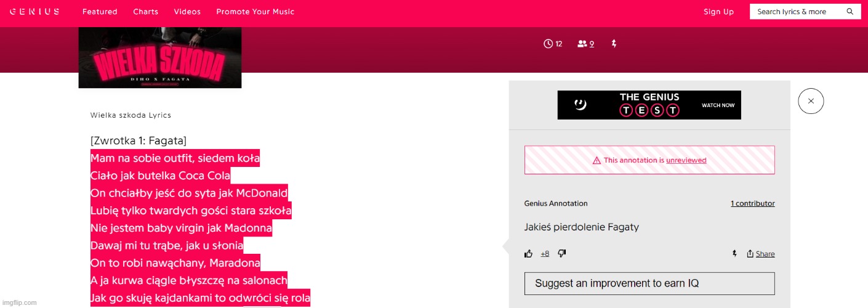
Task: Click Watch Now on the Genius Test banner
Action: [x=718, y=105]
